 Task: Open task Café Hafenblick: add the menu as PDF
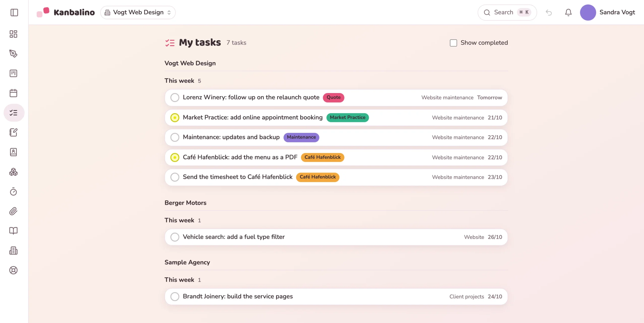tap(336, 157)
